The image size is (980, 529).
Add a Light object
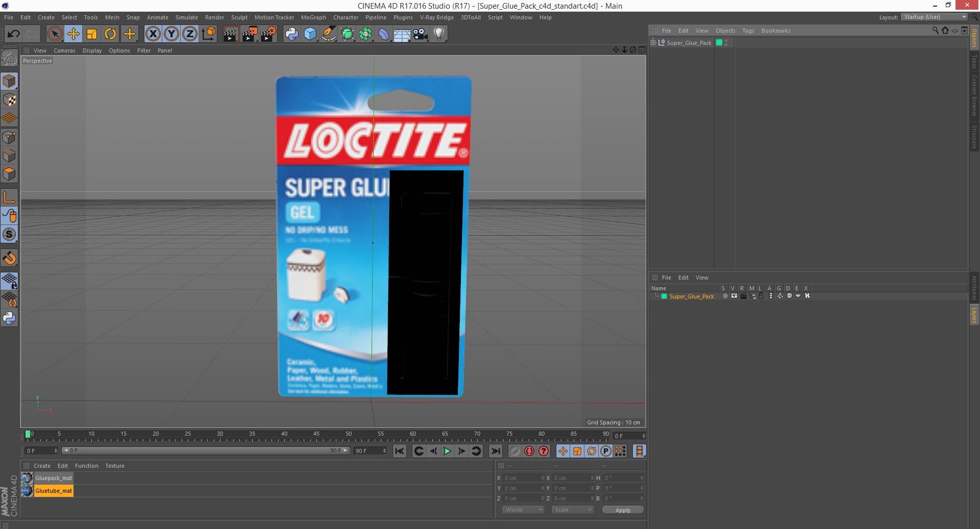(x=438, y=34)
